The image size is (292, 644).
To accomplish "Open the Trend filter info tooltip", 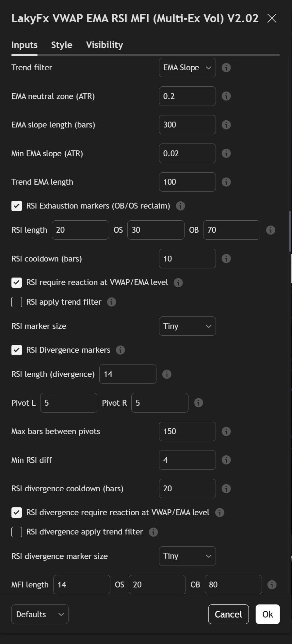I will [226, 68].
